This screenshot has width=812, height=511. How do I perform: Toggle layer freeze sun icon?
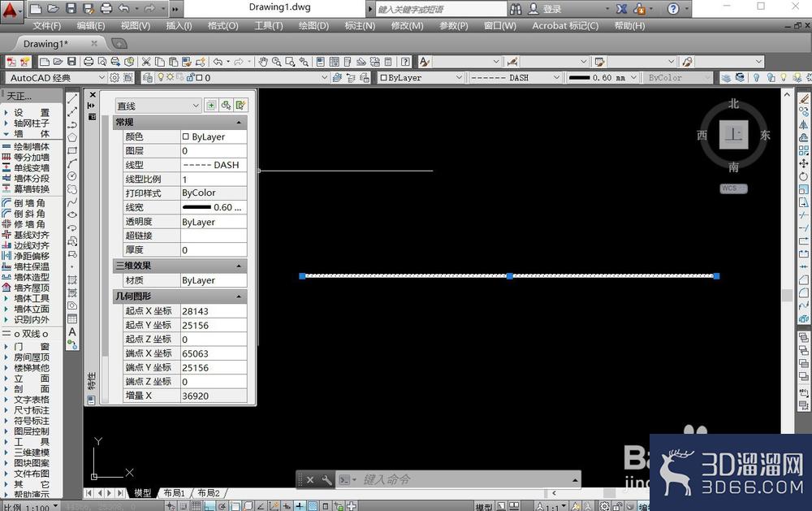[170, 77]
